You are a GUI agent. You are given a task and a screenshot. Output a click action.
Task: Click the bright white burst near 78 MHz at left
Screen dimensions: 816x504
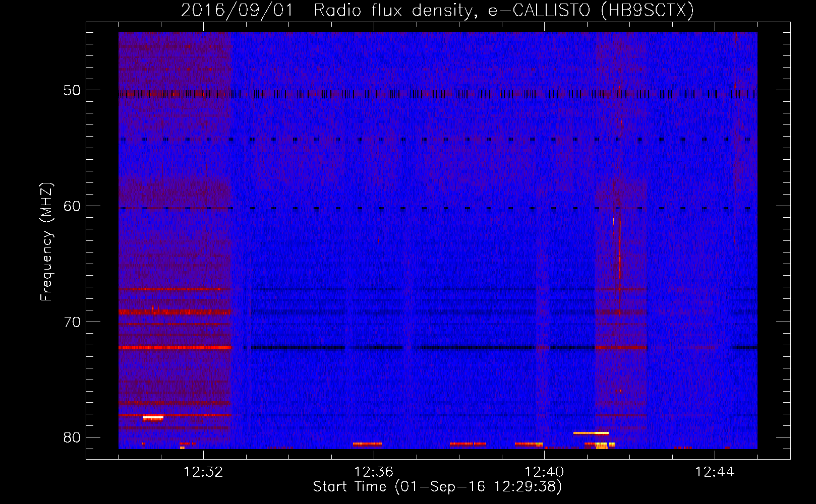pyautogui.click(x=153, y=418)
